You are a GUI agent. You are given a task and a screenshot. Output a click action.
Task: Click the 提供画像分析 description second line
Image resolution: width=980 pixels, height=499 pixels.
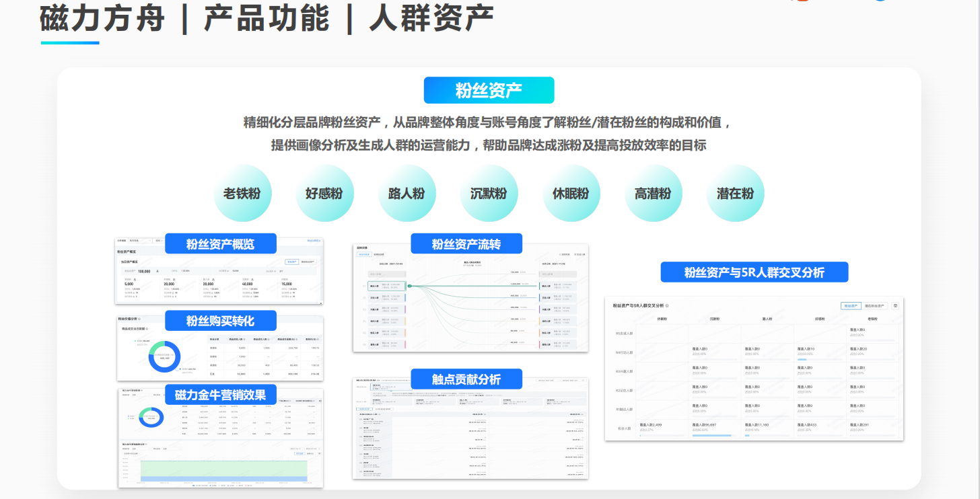(x=489, y=145)
